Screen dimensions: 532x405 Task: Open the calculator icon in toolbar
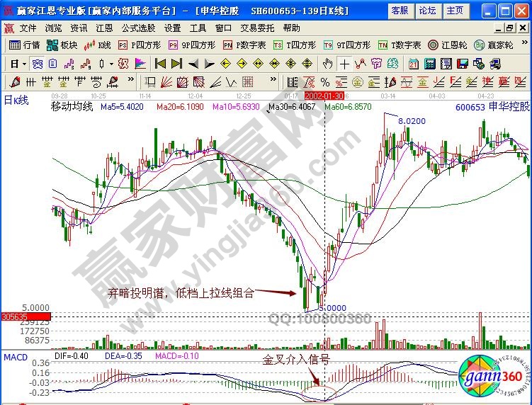[429, 63]
